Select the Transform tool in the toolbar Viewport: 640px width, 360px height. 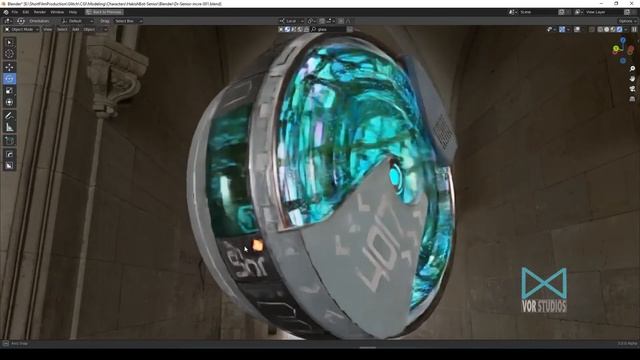[9, 102]
